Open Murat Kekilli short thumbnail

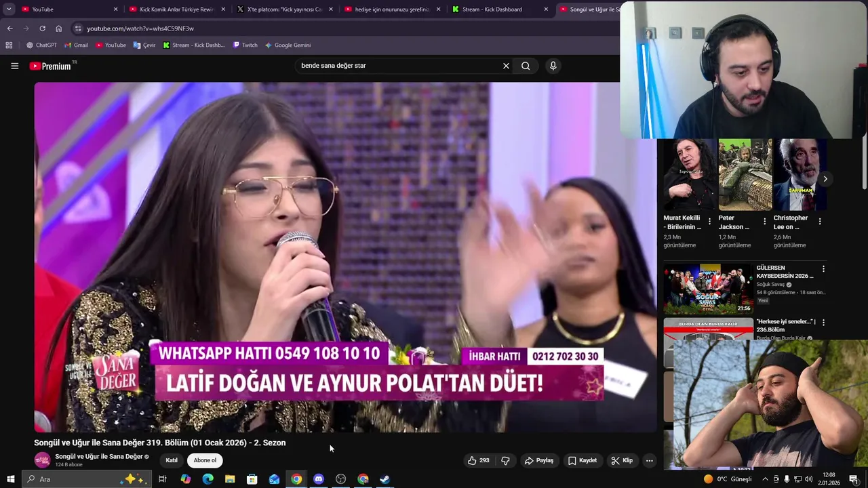click(x=690, y=175)
